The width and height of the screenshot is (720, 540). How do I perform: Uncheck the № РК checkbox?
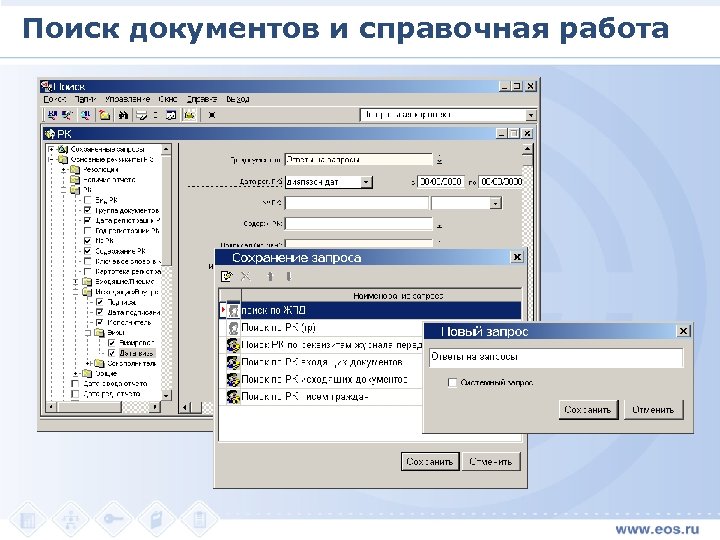(88, 241)
